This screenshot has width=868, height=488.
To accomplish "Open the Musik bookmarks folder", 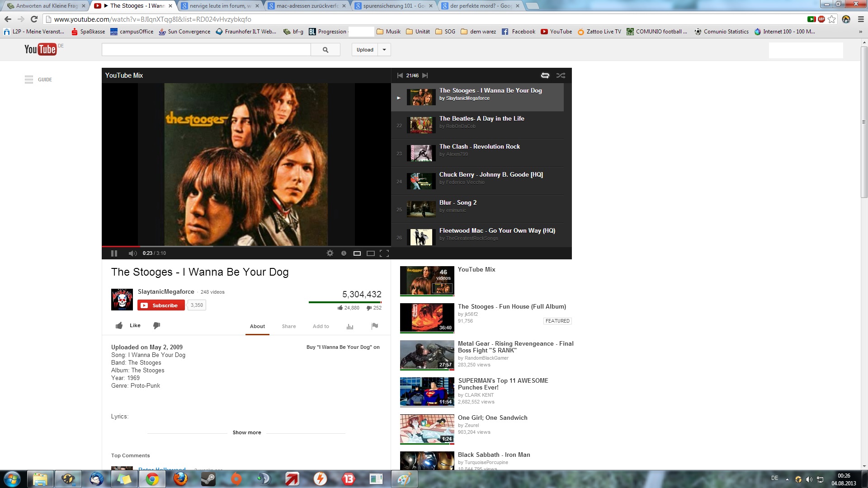I will click(389, 32).
